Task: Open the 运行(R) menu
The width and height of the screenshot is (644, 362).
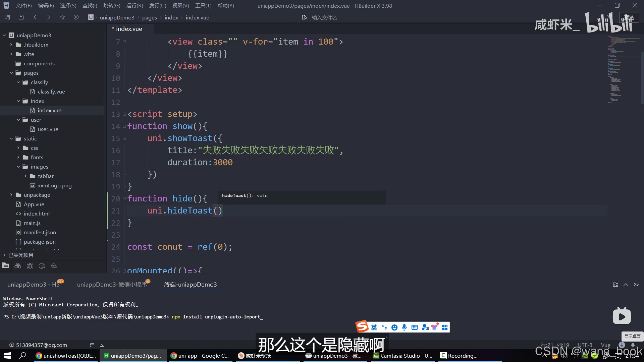Action: (135, 6)
